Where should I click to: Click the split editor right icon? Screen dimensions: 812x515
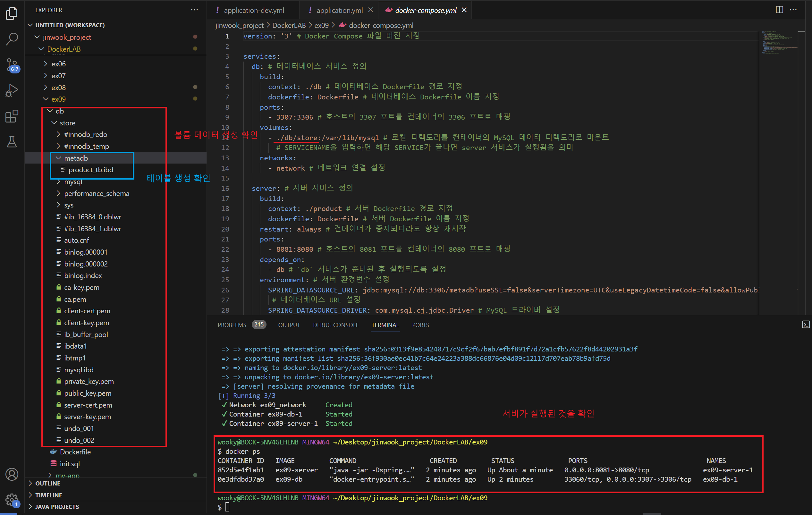coord(779,10)
